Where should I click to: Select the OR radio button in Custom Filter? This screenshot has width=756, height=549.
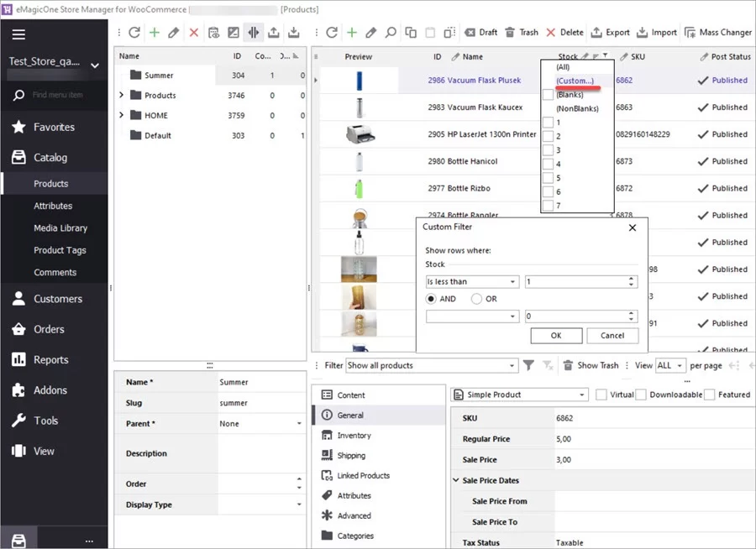476,298
